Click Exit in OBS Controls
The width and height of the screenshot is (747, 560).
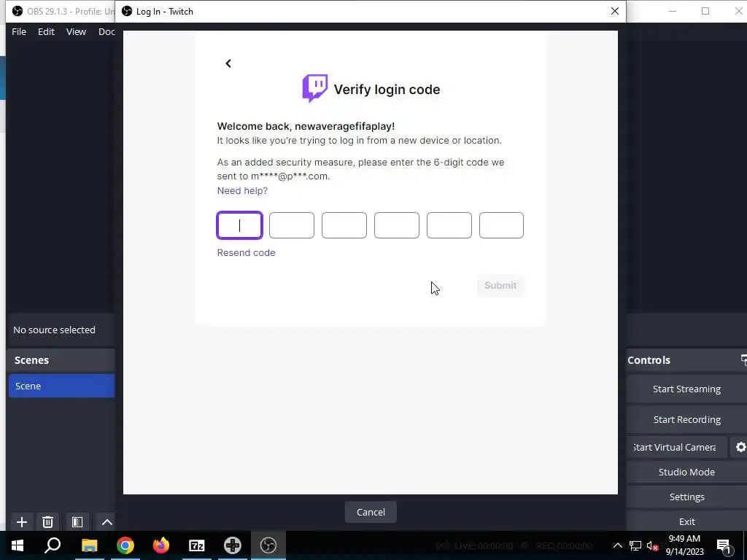[x=686, y=521]
